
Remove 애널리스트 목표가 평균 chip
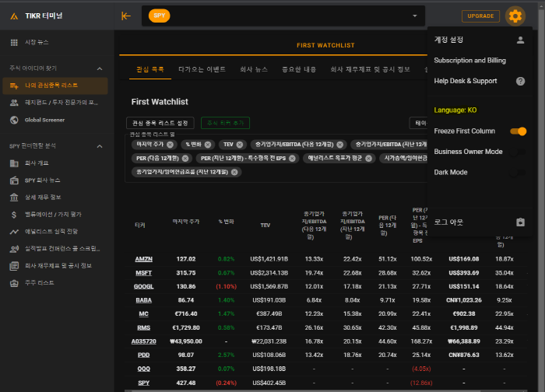click(x=368, y=159)
